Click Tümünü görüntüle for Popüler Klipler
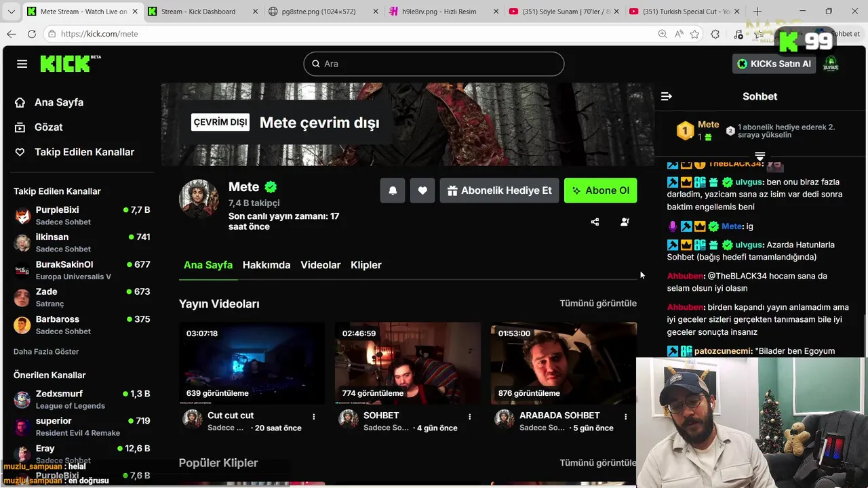Image resolution: width=868 pixels, height=488 pixels. click(x=598, y=463)
